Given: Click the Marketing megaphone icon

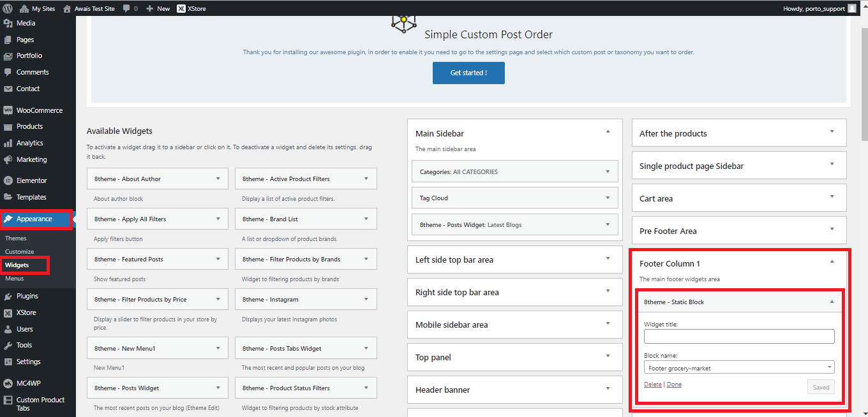Looking at the screenshot, I should tap(8, 159).
